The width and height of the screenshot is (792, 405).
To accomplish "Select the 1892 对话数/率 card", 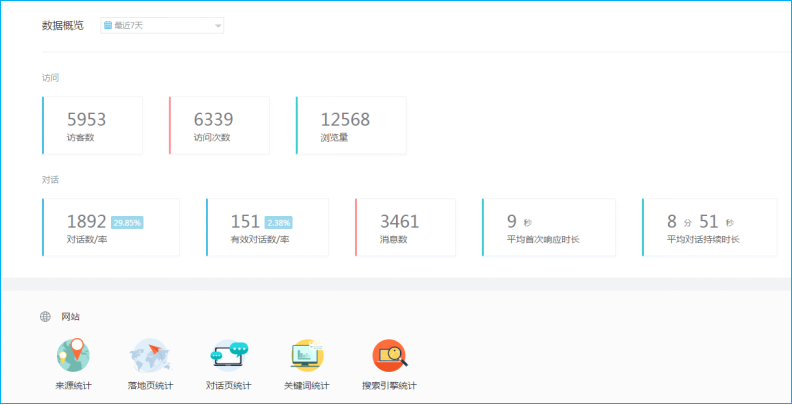I will 111,227.
